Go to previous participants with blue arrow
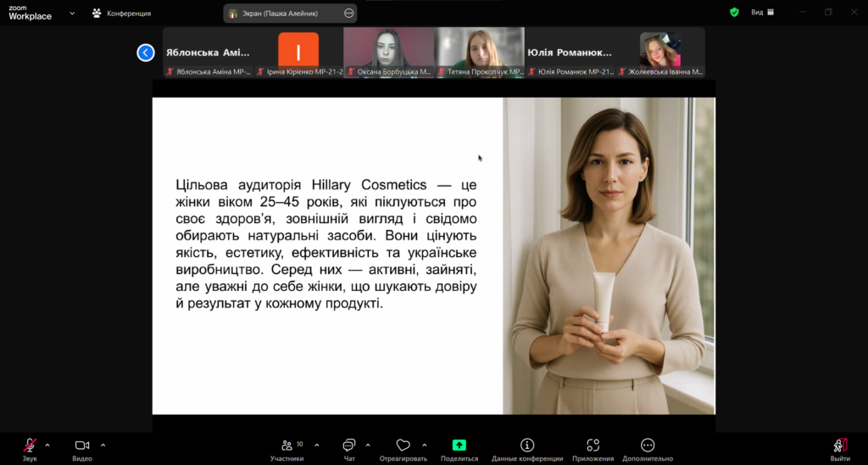868x465 pixels. coord(146,53)
